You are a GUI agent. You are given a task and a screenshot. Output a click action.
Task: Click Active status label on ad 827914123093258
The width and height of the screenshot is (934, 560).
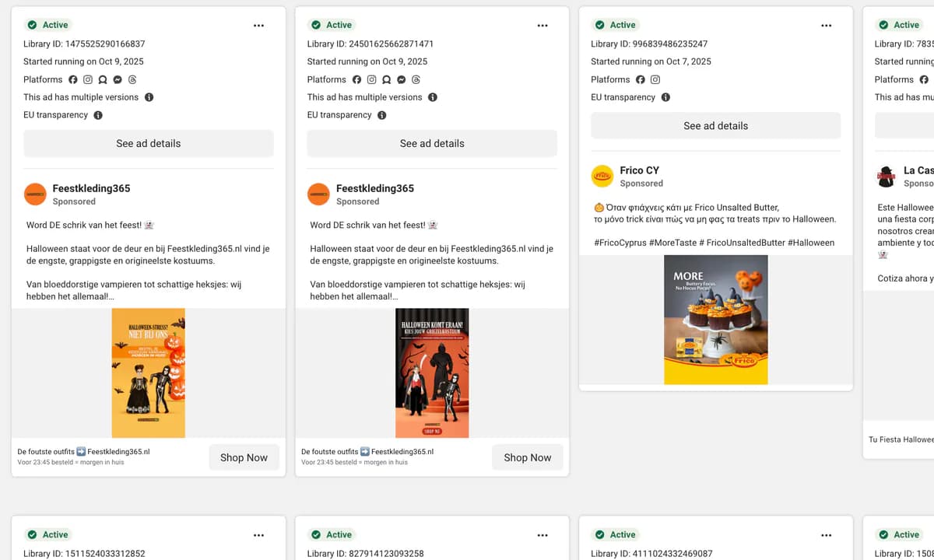[339, 535]
